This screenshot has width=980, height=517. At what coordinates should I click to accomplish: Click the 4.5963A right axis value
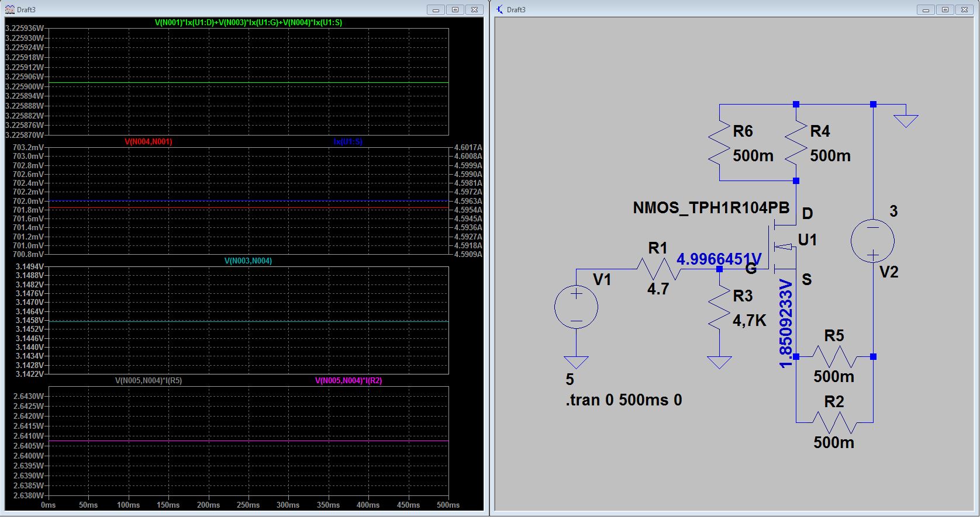pyautogui.click(x=468, y=201)
